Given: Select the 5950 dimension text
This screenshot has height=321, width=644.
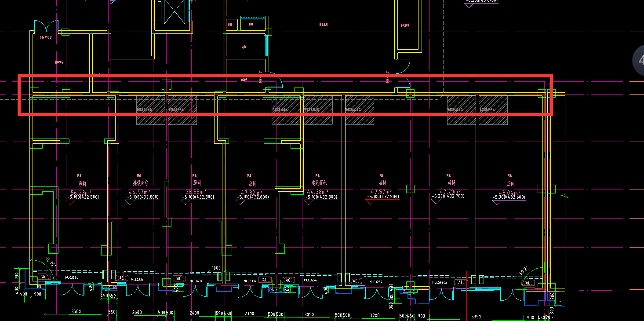Looking at the screenshot, I should coord(476,317).
